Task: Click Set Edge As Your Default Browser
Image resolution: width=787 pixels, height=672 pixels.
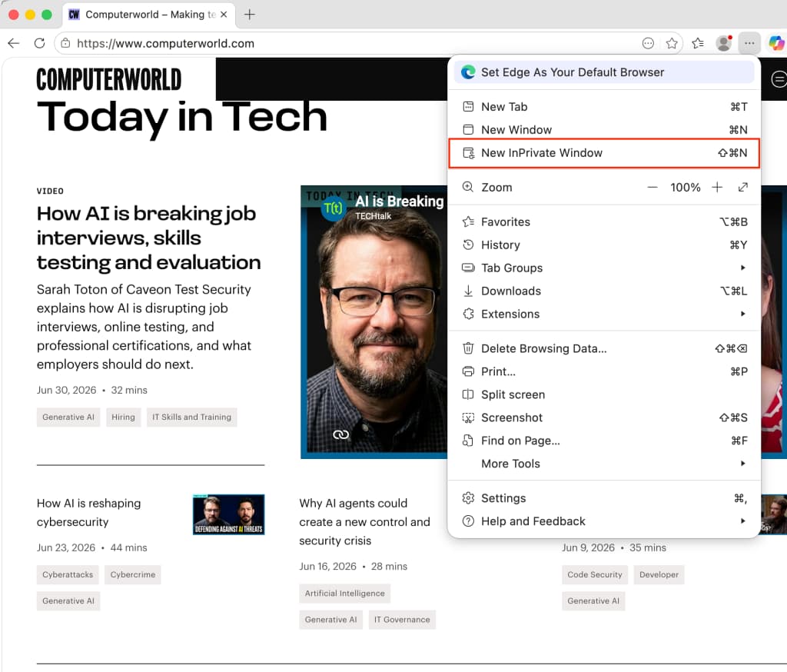Action: [604, 72]
